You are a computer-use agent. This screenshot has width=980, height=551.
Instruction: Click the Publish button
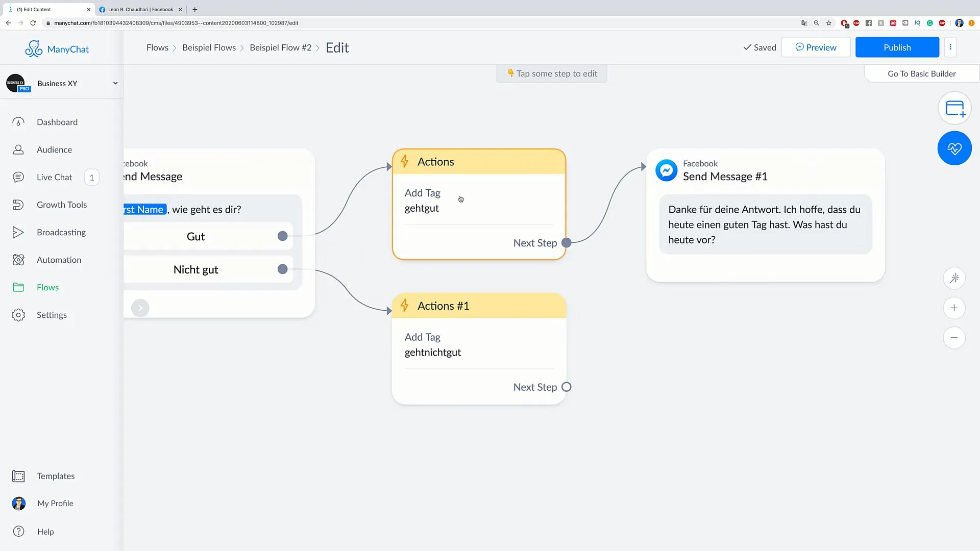[x=897, y=47]
